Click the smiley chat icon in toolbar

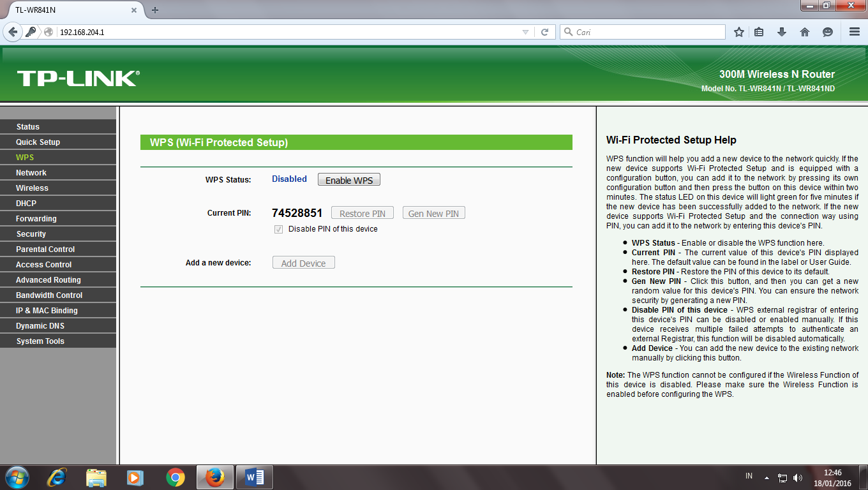tap(828, 32)
